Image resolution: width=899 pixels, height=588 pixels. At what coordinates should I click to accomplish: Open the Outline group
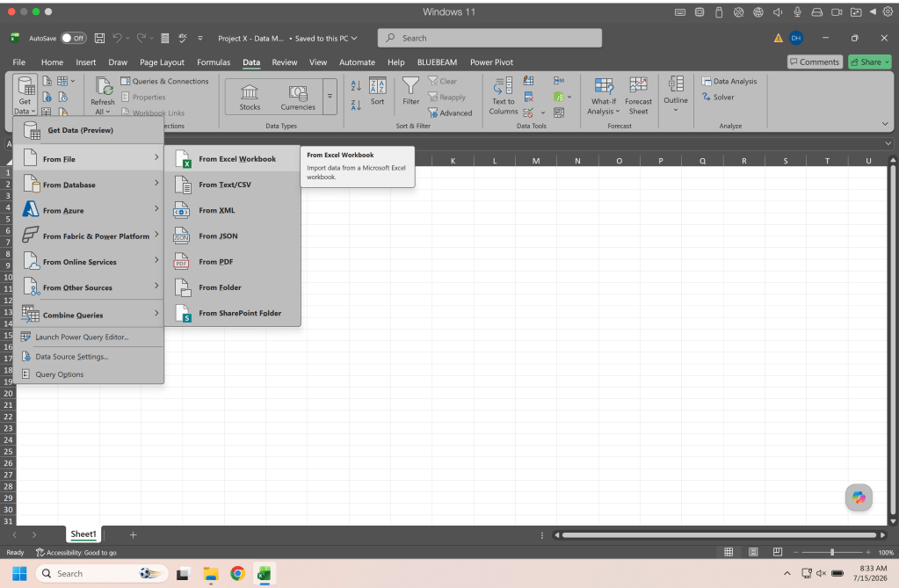[x=676, y=94]
